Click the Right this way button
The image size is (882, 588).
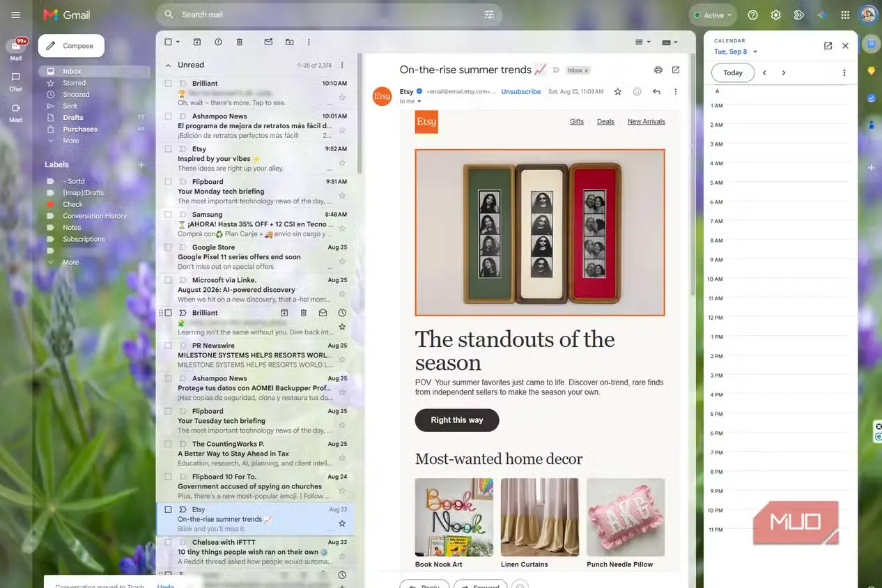tap(457, 420)
